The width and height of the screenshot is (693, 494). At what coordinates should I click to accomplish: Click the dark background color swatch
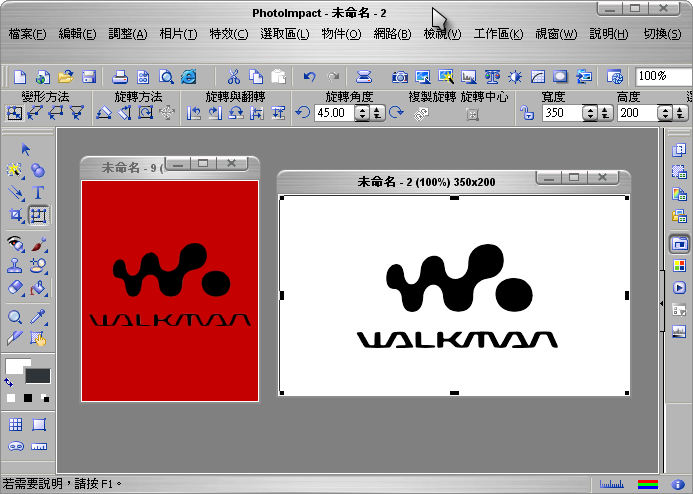[38, 376]
